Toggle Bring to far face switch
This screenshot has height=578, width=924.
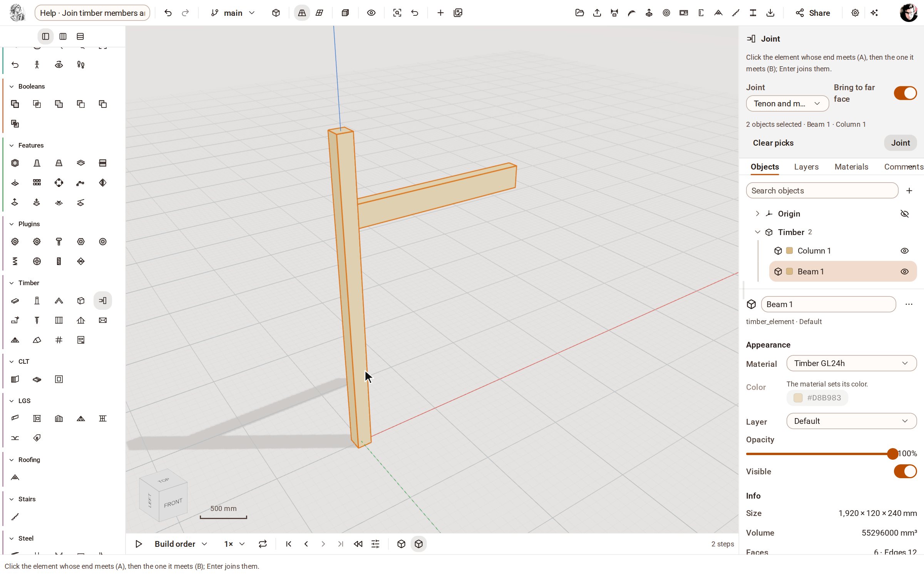pyautogui.click(x=905, y=93)
